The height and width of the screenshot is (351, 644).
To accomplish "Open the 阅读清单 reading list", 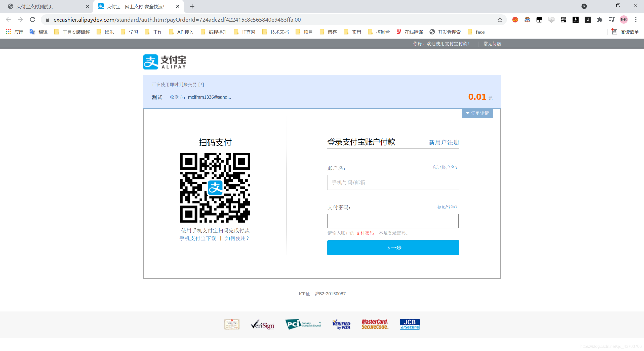I will click(625, 32).
